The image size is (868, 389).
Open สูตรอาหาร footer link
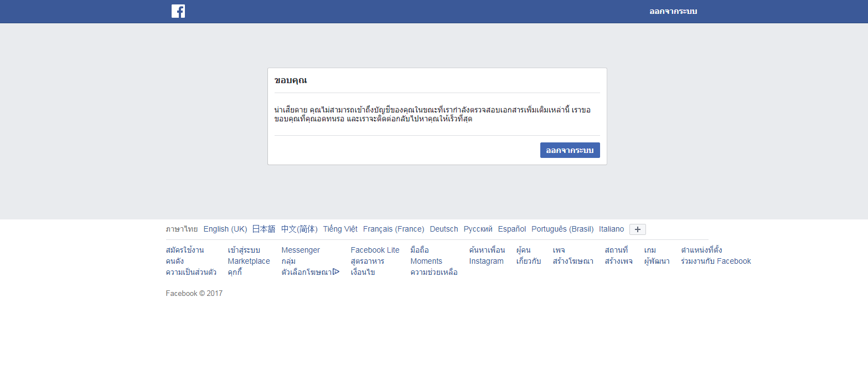(368, 261)
